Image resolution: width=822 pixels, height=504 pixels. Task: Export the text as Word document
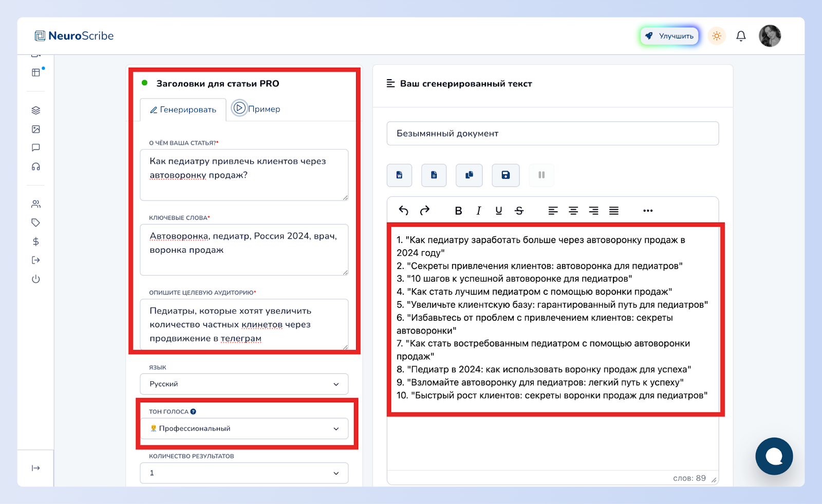(399, 175)
